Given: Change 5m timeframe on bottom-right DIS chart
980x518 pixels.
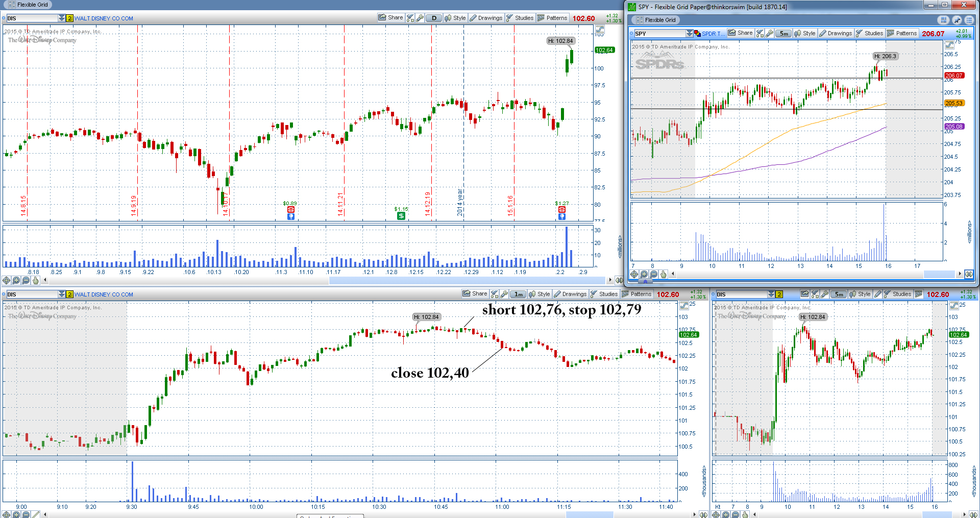Looking at the screenshot, I should [x=839, y=294].
